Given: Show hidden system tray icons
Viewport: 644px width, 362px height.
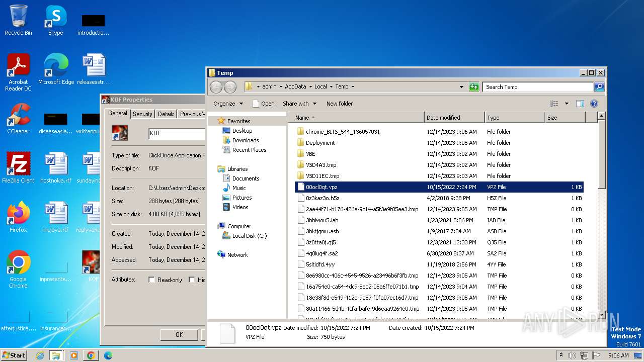Looking at the screenshot, I should (561, 355).
